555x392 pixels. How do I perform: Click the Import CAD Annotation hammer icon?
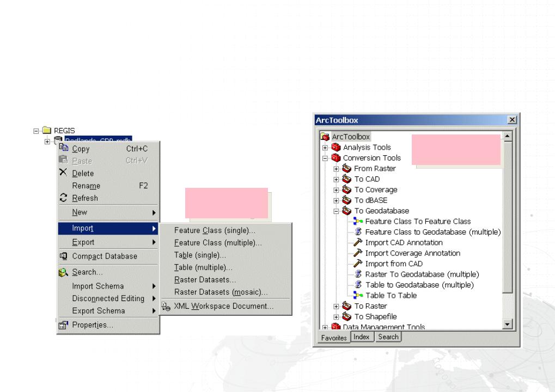pos(358,242)
